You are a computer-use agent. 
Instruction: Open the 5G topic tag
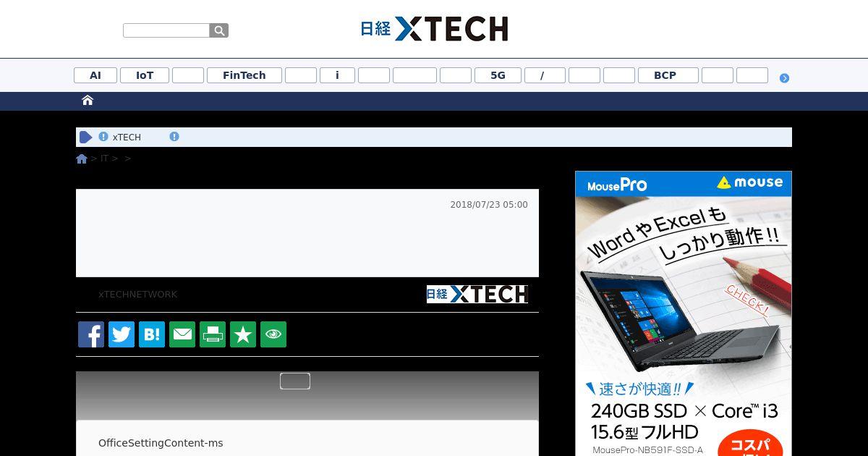coord(498,75)
